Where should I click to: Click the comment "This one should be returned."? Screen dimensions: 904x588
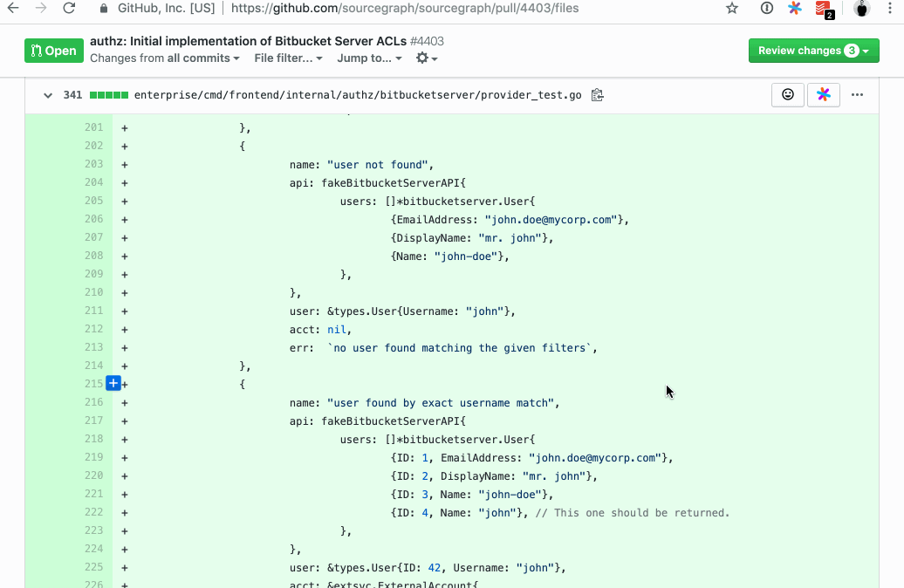633,513
